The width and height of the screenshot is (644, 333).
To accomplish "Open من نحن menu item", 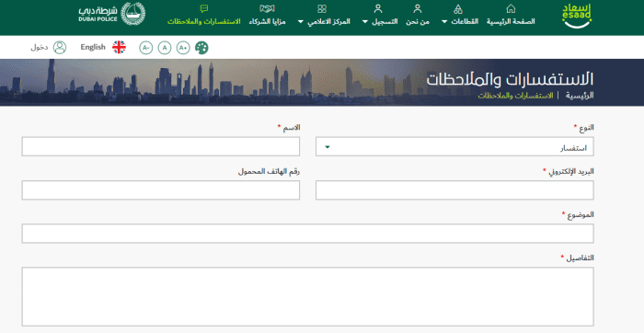I will pyautogui.click(x=418, y=22).
